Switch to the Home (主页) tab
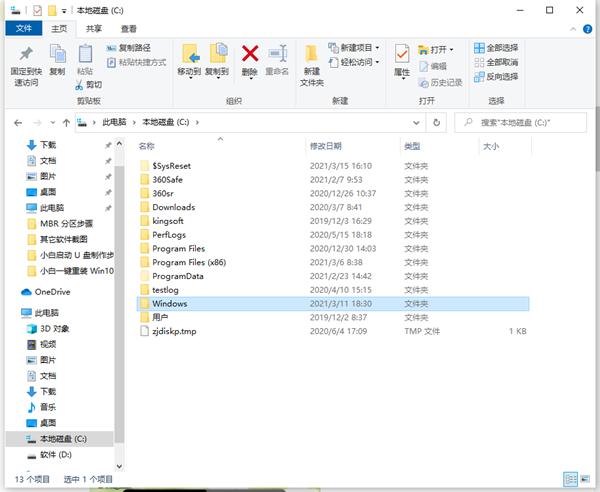600x492 pixels. (59, 29)
